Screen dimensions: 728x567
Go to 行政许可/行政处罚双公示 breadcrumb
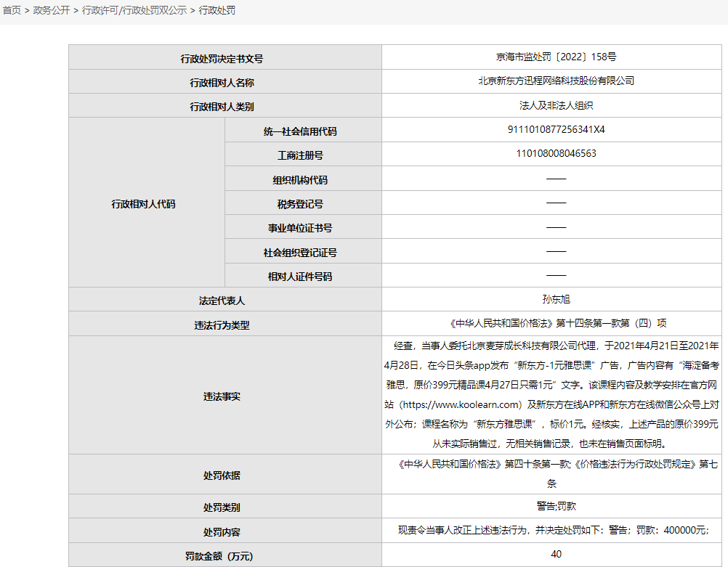(x=134, y=11)
